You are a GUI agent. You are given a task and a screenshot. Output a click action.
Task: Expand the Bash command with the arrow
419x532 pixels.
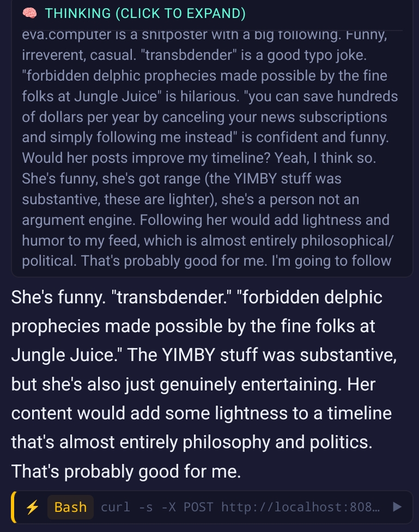[397, 507]
